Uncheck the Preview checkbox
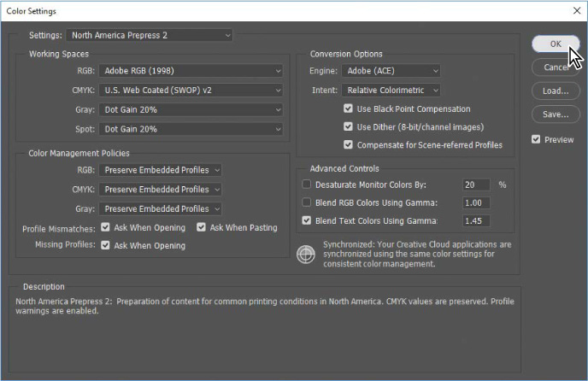Image resolution: width=588 pixels, height=381 pixels. pos(536,139)
